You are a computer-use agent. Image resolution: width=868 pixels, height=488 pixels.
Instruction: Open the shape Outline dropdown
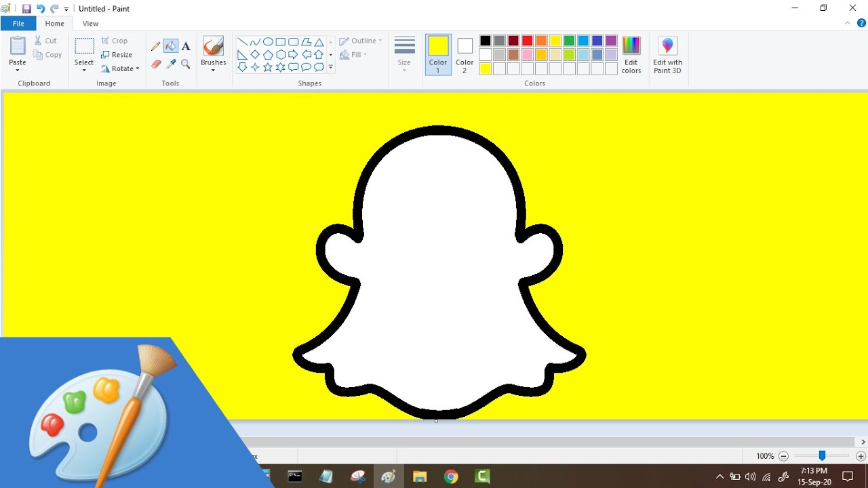point(361,41)
